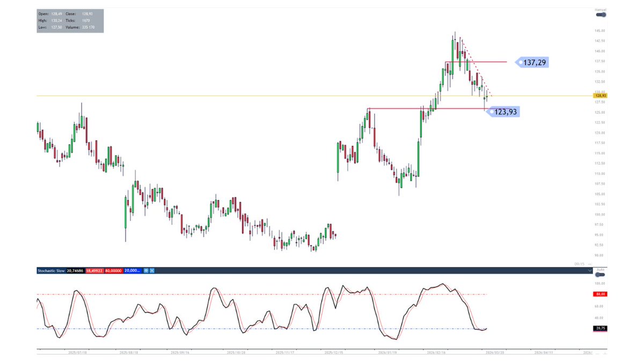644x362 pixels.
Task: Click the 128,93 current price tag
Action: 599,95
